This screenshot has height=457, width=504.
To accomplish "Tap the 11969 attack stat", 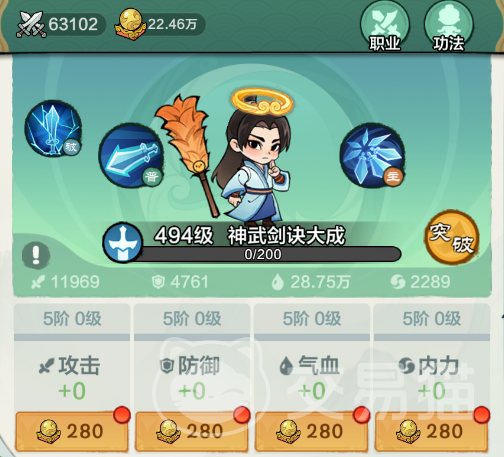I will tap(65, 282).
